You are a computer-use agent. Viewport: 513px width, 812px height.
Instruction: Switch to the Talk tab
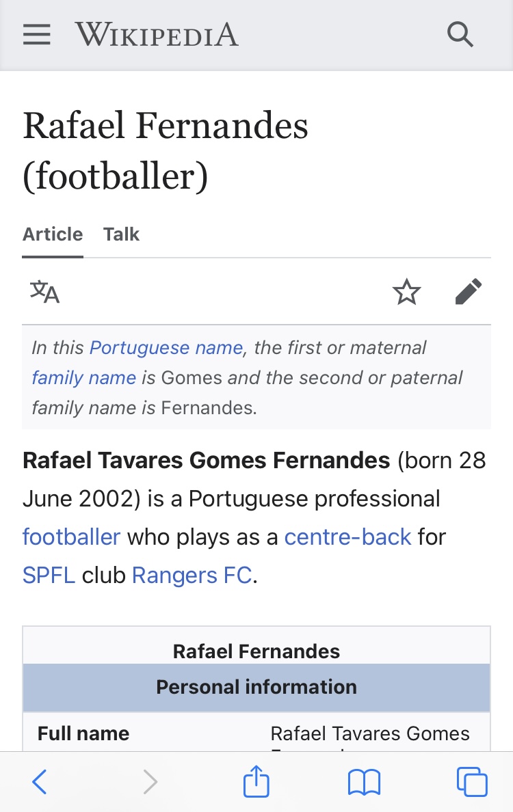point(121,234)
